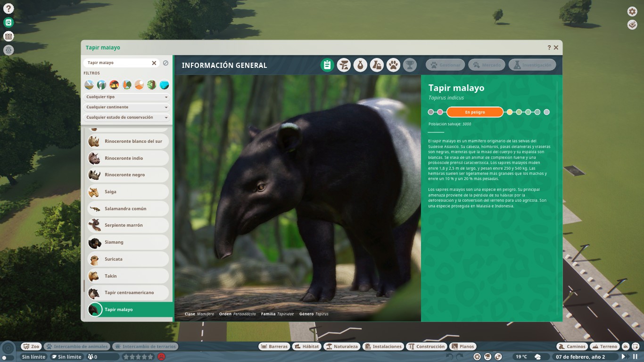Click the camera shutter icon
The image size is (644, 362).
pos(477,357)
